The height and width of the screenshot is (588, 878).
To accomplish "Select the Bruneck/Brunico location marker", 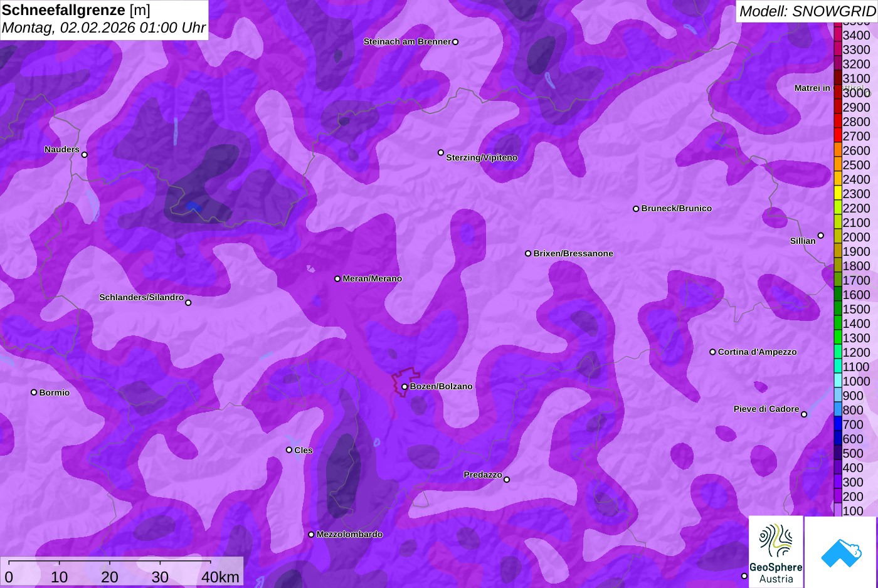I will click(636, 209).
